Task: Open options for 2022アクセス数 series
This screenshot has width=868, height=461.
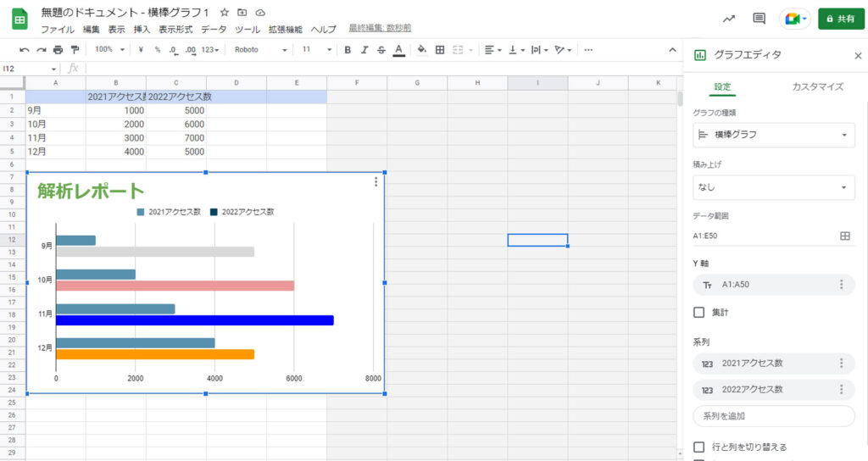Action: click(x=842, y=390)
